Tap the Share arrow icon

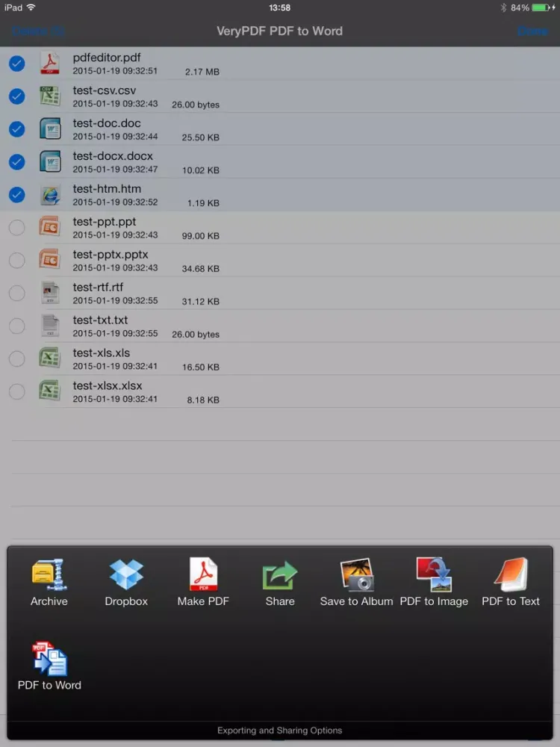(280, 575)
